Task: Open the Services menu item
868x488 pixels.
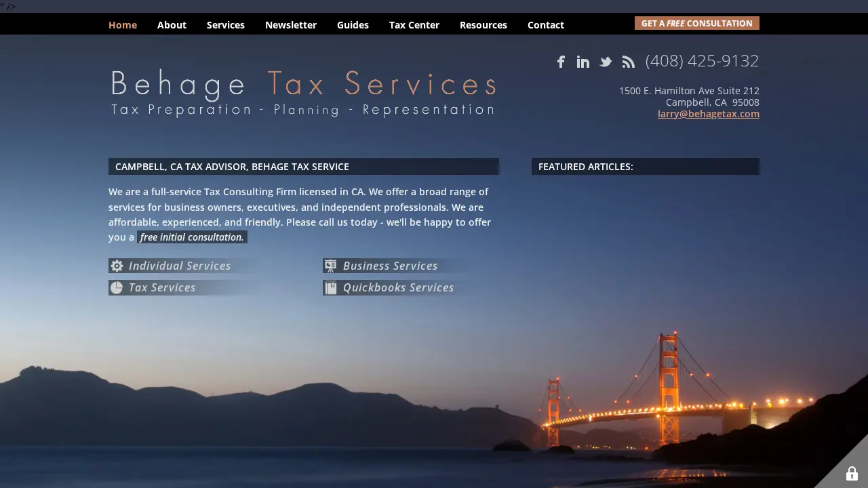Action: pyautogui.click(x=226, y=24)
